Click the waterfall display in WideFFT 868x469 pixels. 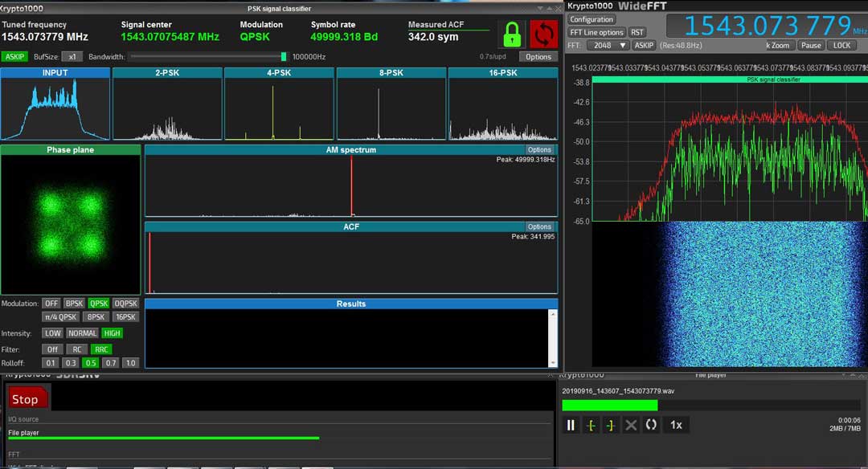point(730,294)
